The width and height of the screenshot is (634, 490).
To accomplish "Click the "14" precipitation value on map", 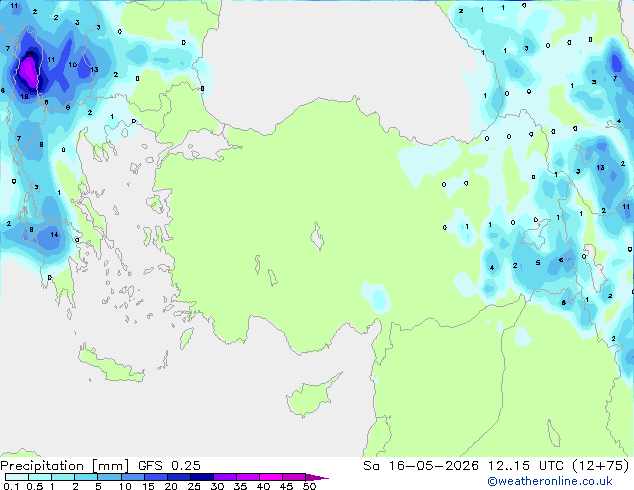I will [x=54, y=234].
